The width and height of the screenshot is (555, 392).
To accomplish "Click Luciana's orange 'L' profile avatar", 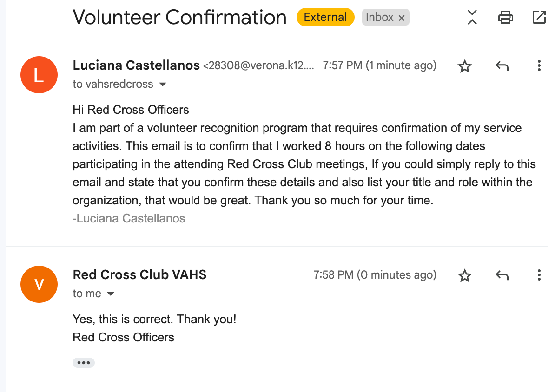I will [39, 75].
